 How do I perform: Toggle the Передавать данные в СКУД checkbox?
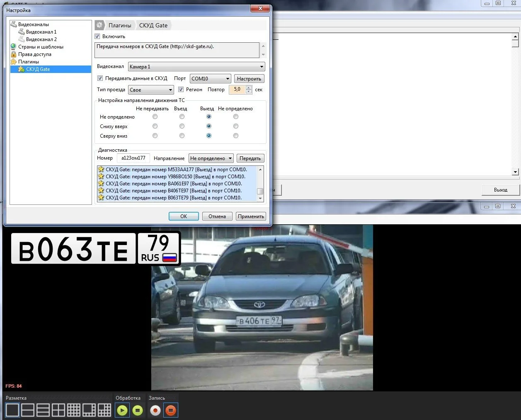pos(100,78)
